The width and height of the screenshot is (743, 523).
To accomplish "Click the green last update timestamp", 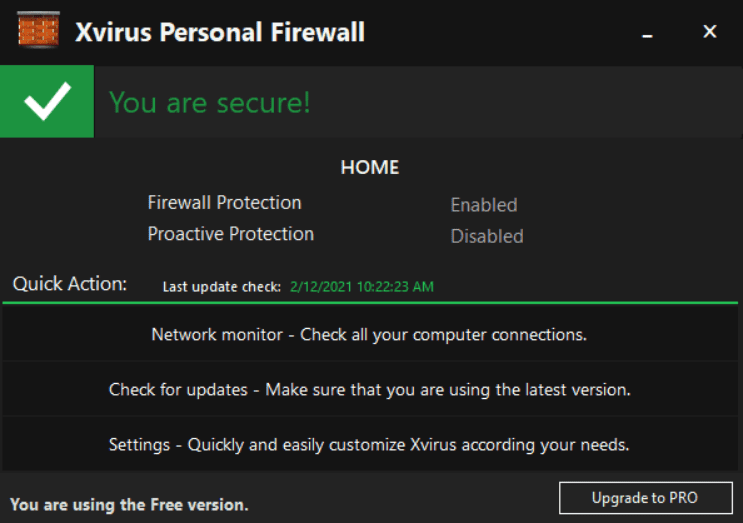I will coord(362,287).
